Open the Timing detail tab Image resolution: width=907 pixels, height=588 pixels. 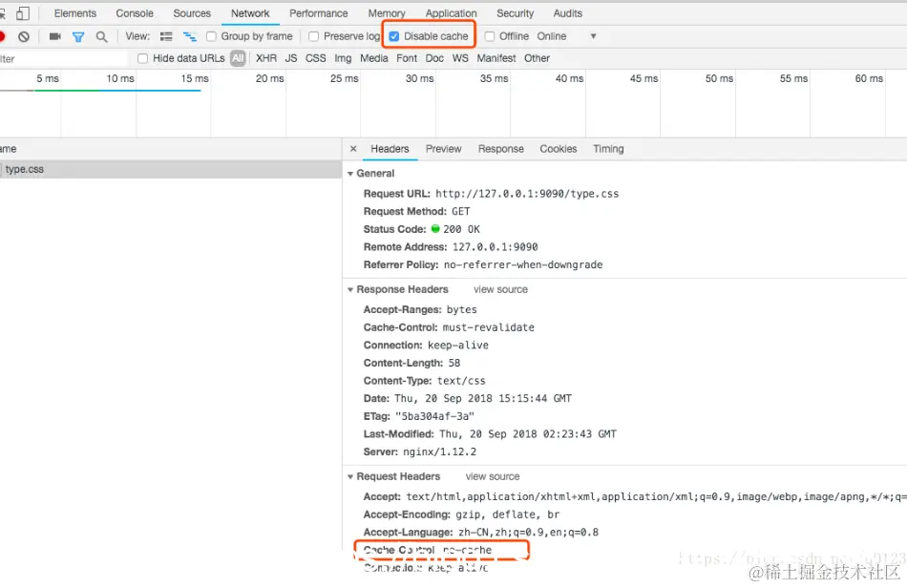[x=608, y=149]
